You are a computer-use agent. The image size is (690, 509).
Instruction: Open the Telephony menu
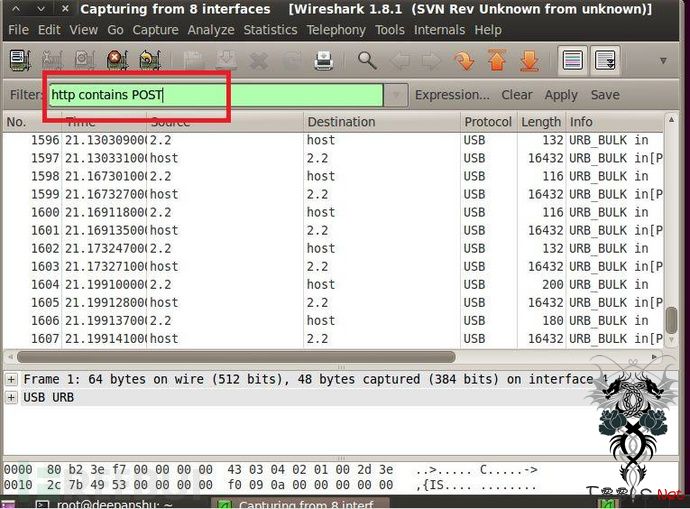pyautogui.click(x=336, y=30)
